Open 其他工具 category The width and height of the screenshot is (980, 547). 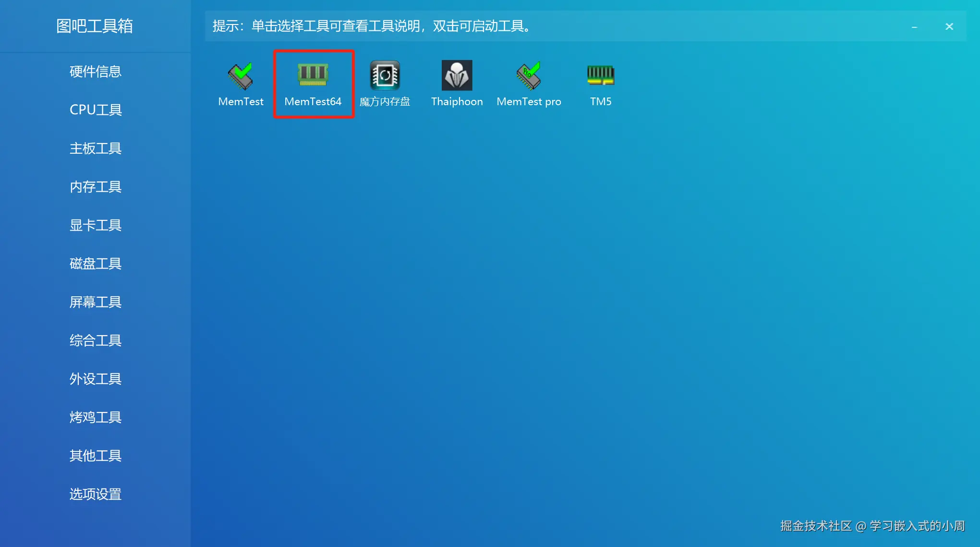(x=95, y=456)
